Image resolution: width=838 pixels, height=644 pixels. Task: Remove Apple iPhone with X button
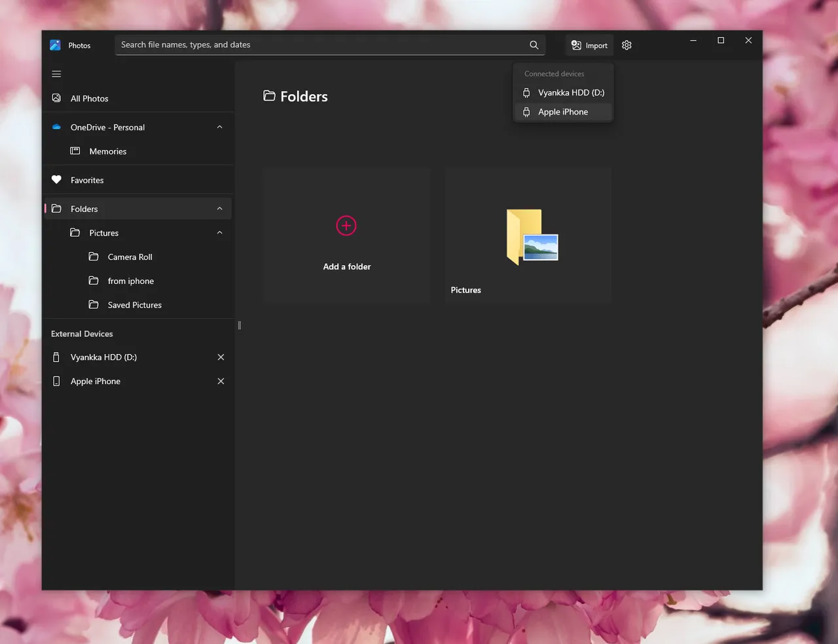pos(221,382)
